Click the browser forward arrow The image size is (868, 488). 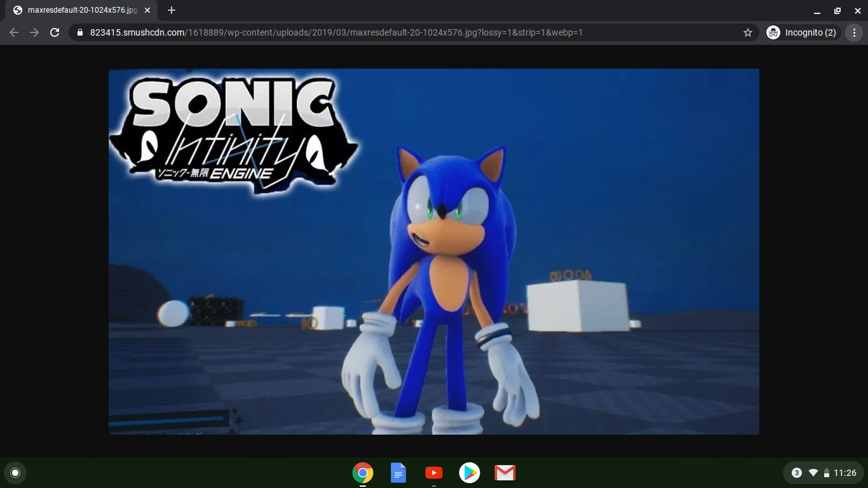click(34, 32)
